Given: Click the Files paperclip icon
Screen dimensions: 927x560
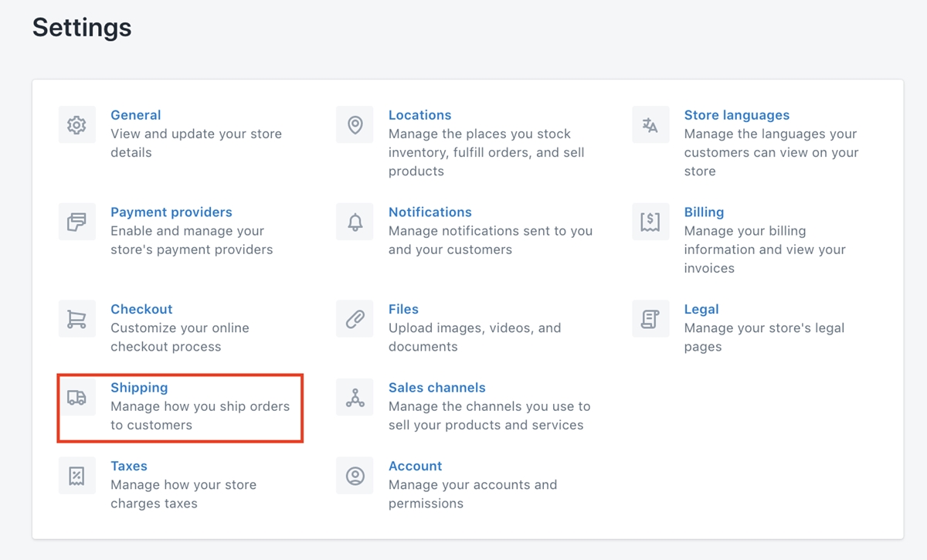Looking at the screenshot, I should pyautogui.click(x=355, y=319).
